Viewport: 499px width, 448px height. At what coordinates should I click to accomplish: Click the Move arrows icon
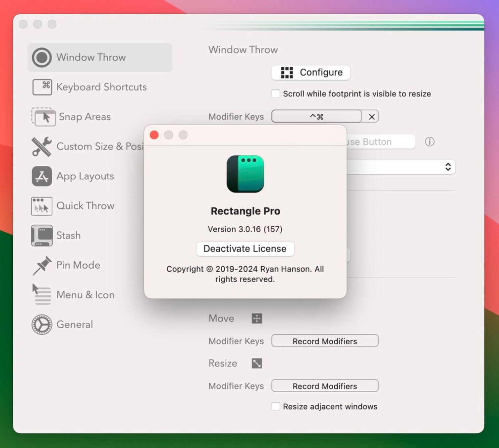(257, 318)
